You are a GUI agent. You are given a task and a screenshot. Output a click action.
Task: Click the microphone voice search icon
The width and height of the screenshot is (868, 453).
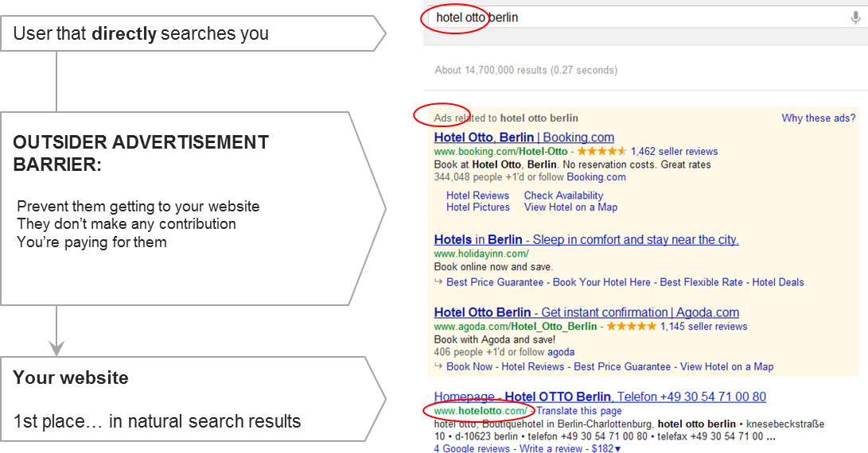855,18
